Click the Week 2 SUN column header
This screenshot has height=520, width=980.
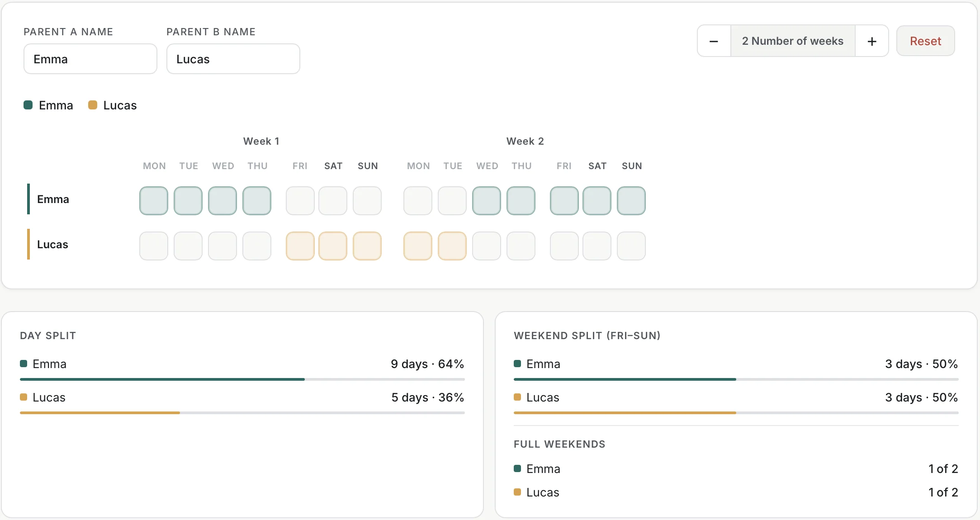[632, 166]
